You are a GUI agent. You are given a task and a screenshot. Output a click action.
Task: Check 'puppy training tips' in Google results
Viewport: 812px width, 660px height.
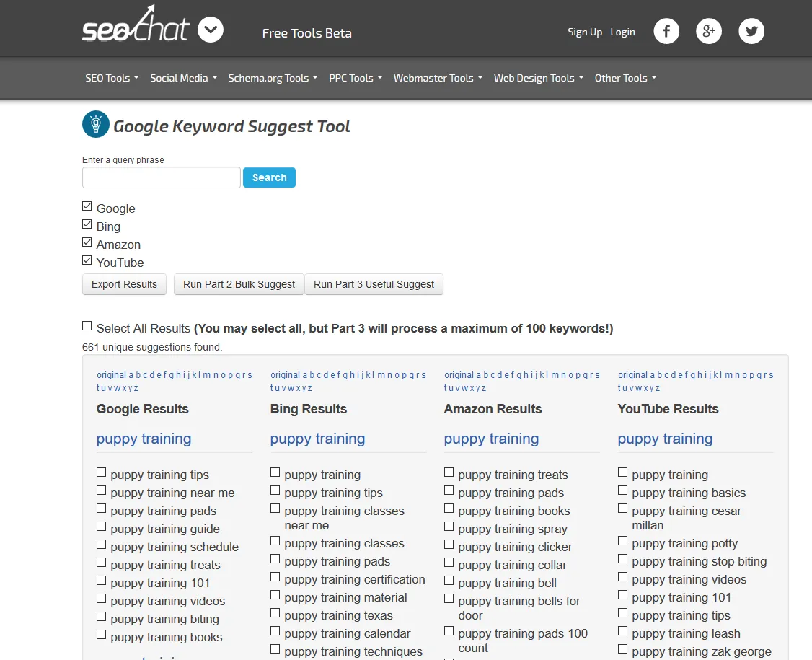(102, 472)
